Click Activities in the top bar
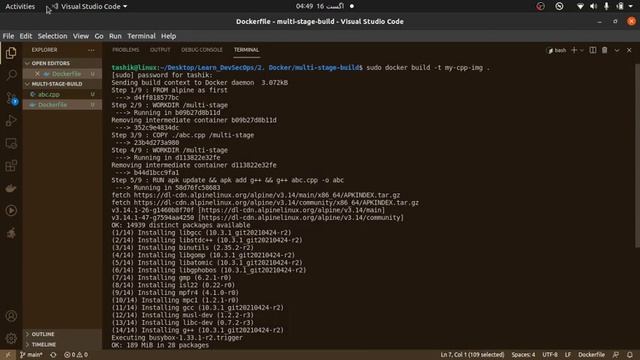The height and width of the screenshot is (360, 640). [20, 7]
